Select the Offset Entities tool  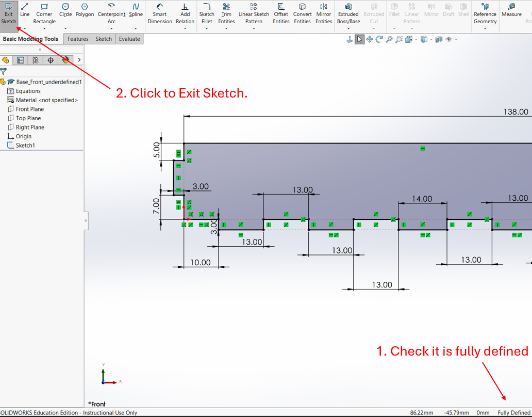[x=281, y=14]
